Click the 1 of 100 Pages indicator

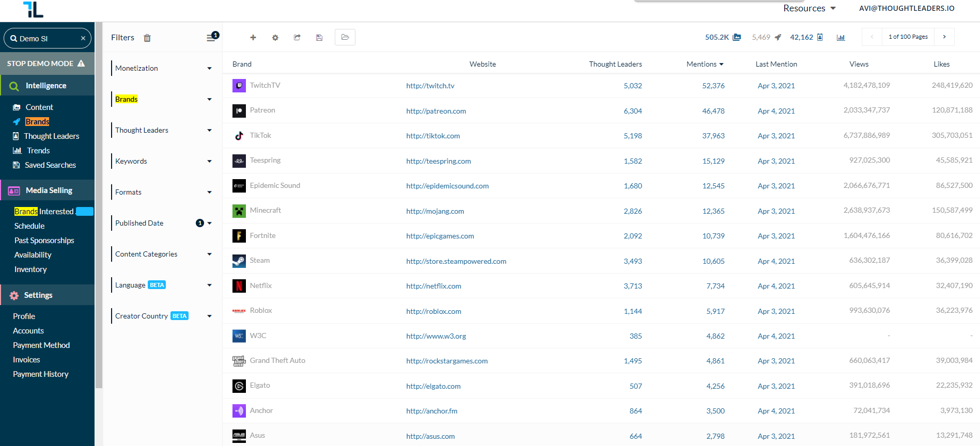click(x=908, y=37)
